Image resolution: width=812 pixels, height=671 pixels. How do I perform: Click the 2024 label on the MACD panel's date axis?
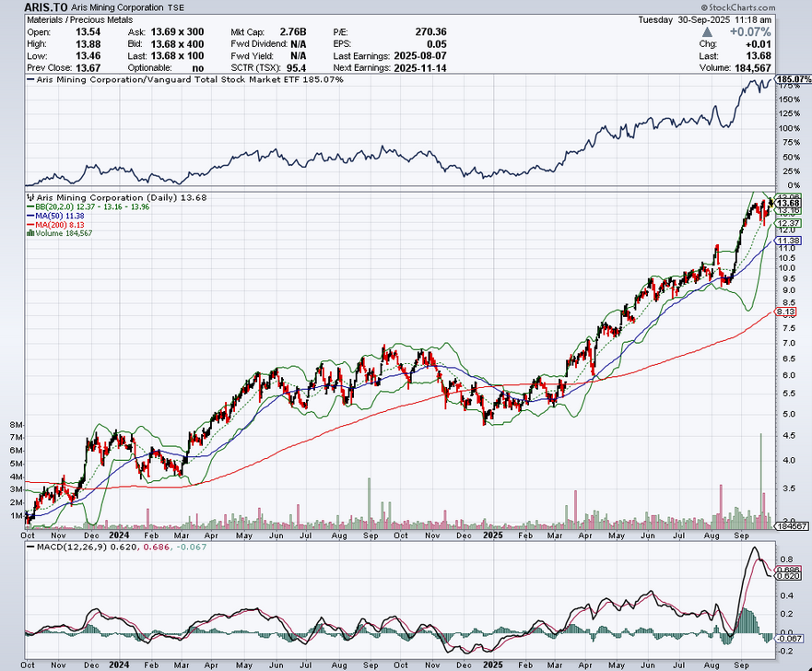(x=120, y=664)
